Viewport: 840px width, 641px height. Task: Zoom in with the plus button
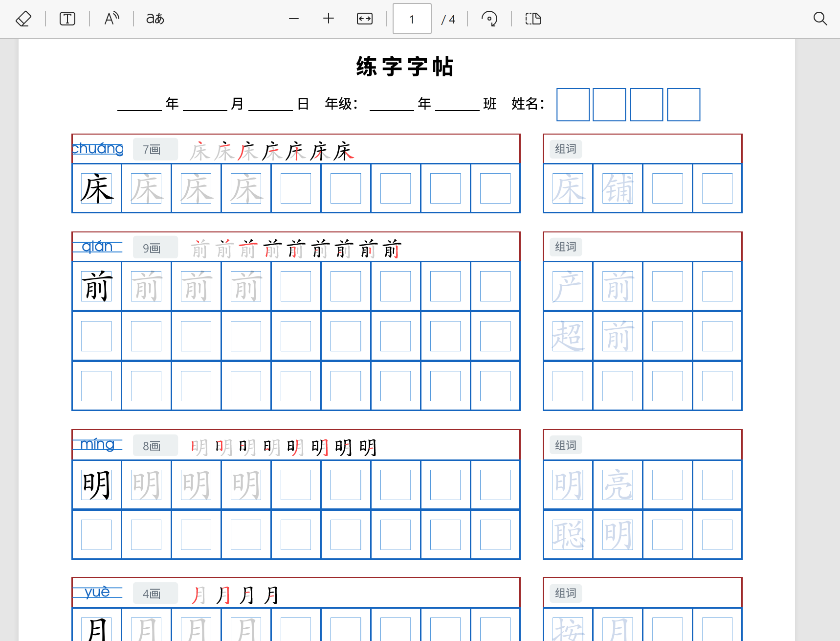pos(329,19)
